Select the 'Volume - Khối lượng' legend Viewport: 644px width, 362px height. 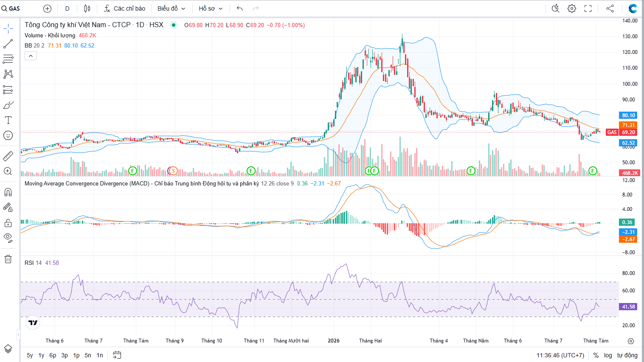click(x=50, y=35)
